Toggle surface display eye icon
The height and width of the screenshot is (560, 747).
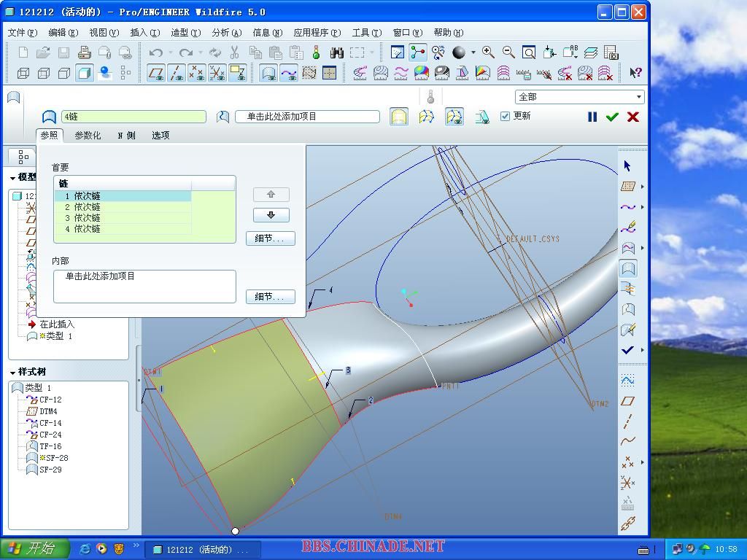269,73
